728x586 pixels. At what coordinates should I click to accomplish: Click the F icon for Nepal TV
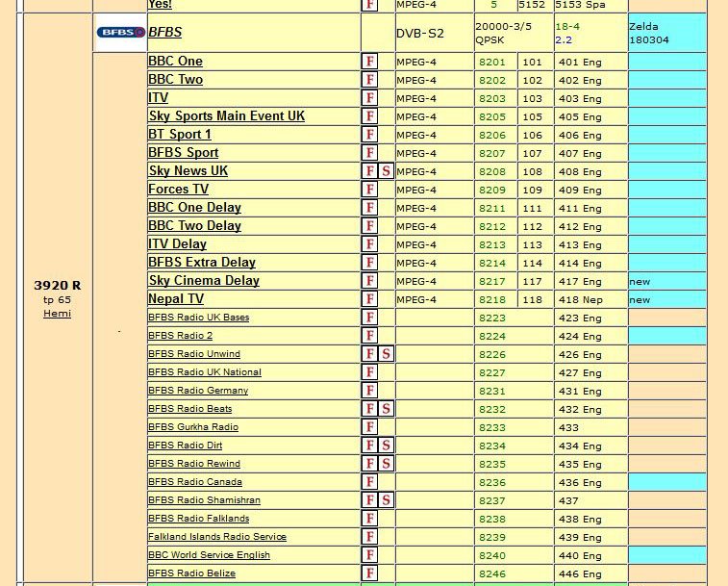click(370, 299)
